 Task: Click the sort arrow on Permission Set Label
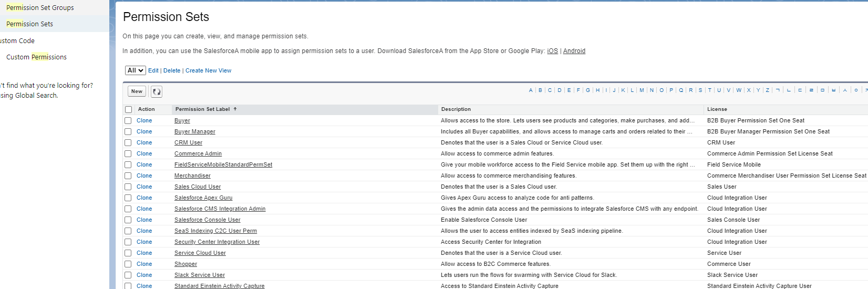(x=235, y=109)
